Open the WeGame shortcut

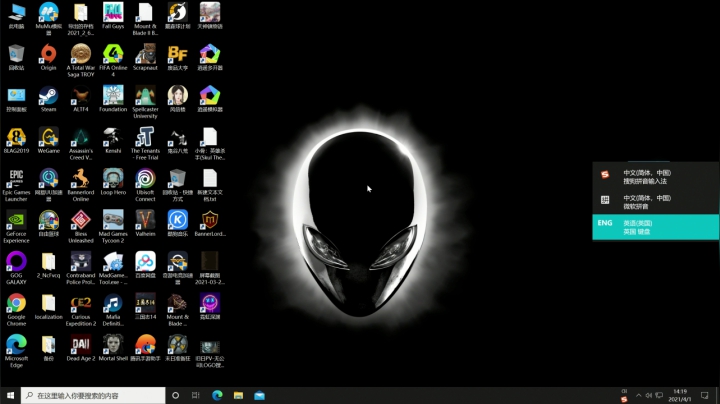tap(48, 140)
